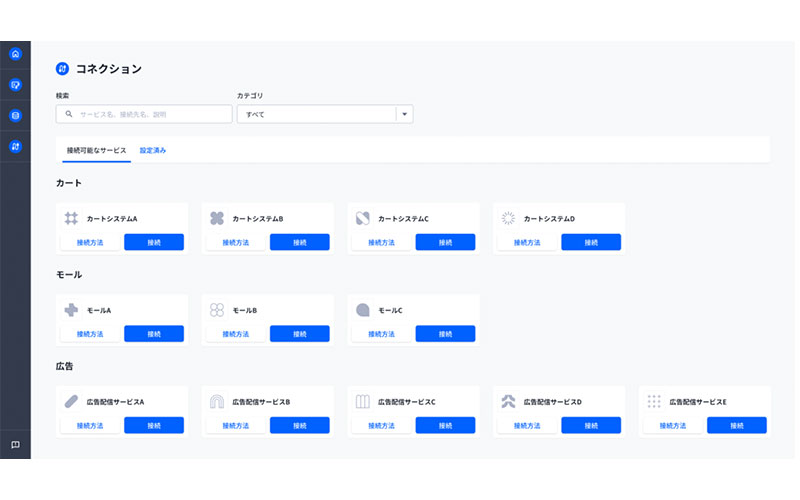View 接続方法 for カートシステムD
This screenshot has height=500, width=800.
(x=527, y=242)
